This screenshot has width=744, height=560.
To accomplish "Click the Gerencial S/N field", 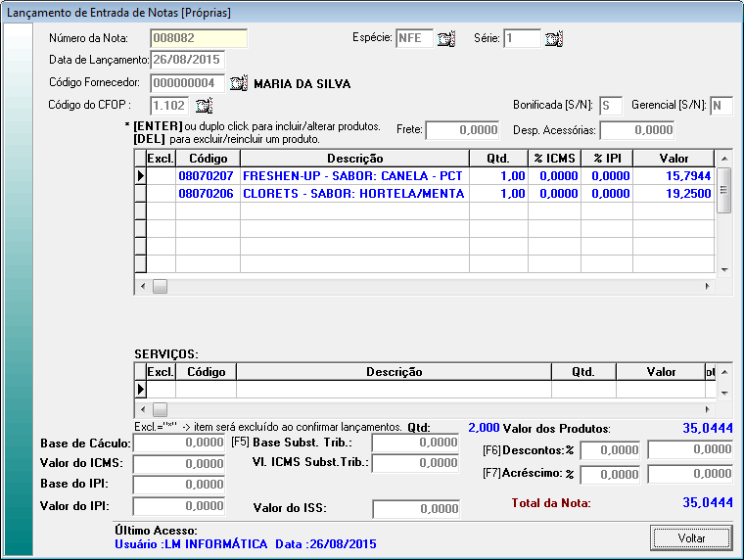I will click(722, 105).
